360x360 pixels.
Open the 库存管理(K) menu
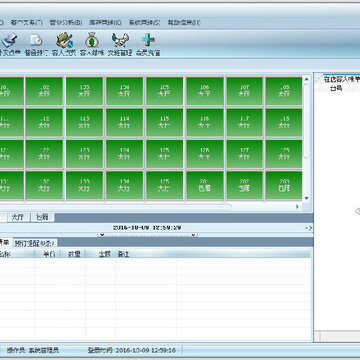coord(105,23)
